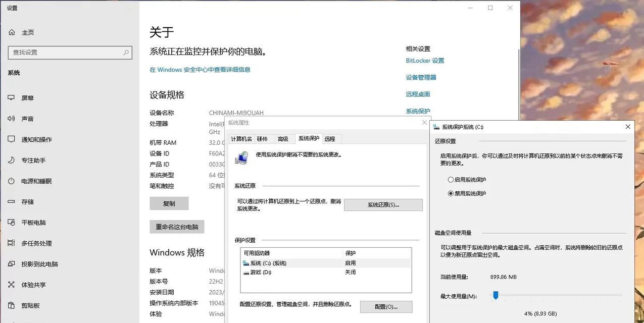Click the 笔和触控 label
Viewport: 644px width, 323px height.
tap(162, 186)
